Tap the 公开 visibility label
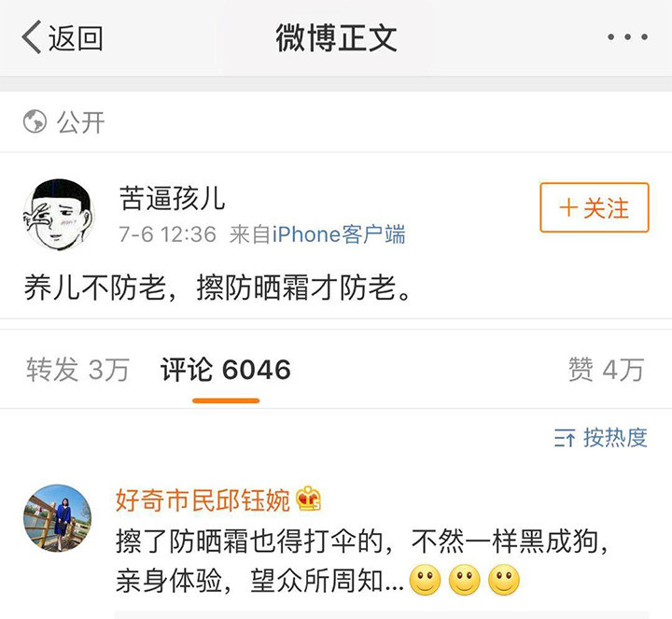This screenshot has width=672, height=619. [x=81, y=122]
